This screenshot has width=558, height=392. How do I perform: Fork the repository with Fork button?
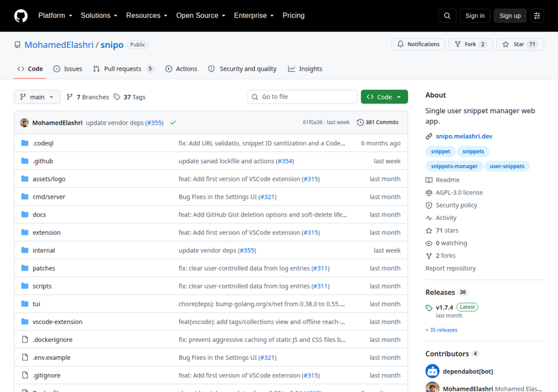[x=470, y=45]
